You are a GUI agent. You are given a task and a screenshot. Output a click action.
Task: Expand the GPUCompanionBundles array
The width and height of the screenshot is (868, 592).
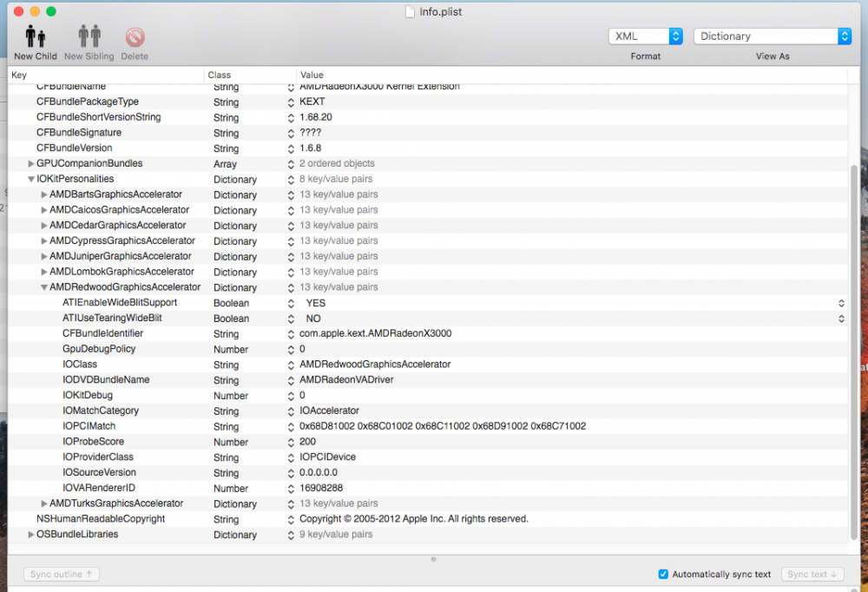click(31, 164)
